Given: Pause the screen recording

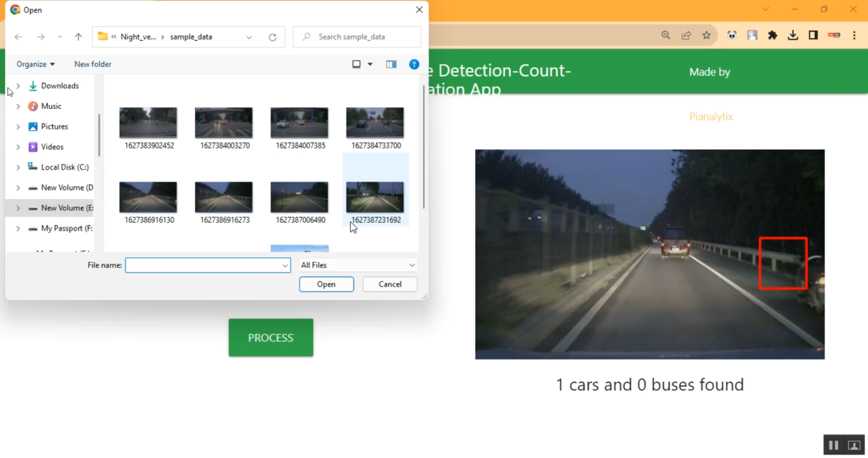Looking at the screenshot, I should coord(833,445).
